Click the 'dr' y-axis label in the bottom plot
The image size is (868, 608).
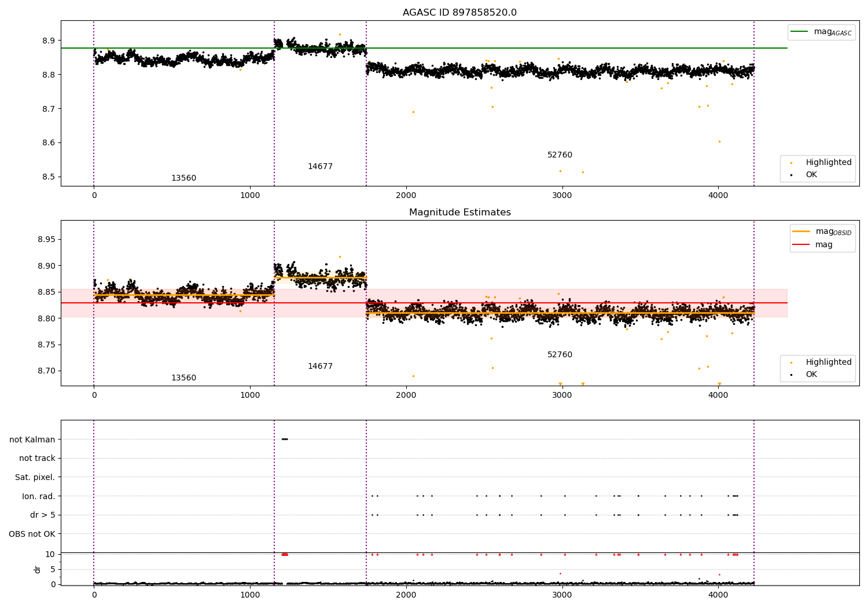pyautogui.click(x=38, y=569)
